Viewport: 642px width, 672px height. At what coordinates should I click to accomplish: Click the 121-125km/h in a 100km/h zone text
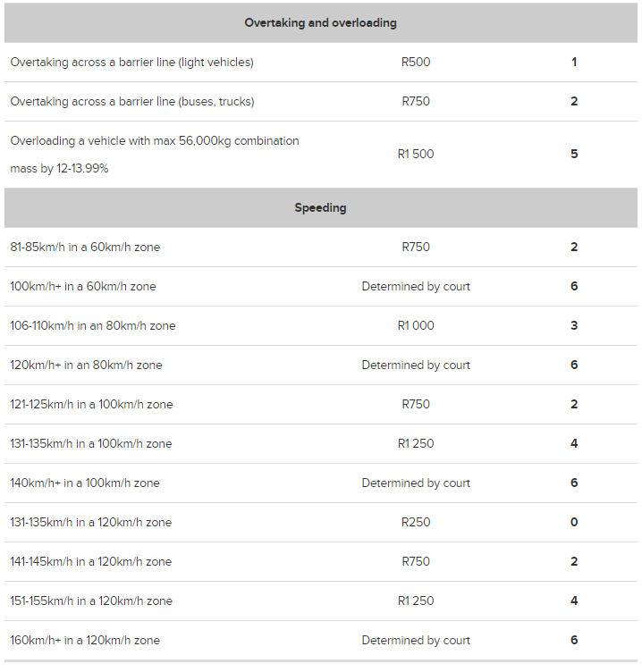pyautogui.click(x=91, y=405)
